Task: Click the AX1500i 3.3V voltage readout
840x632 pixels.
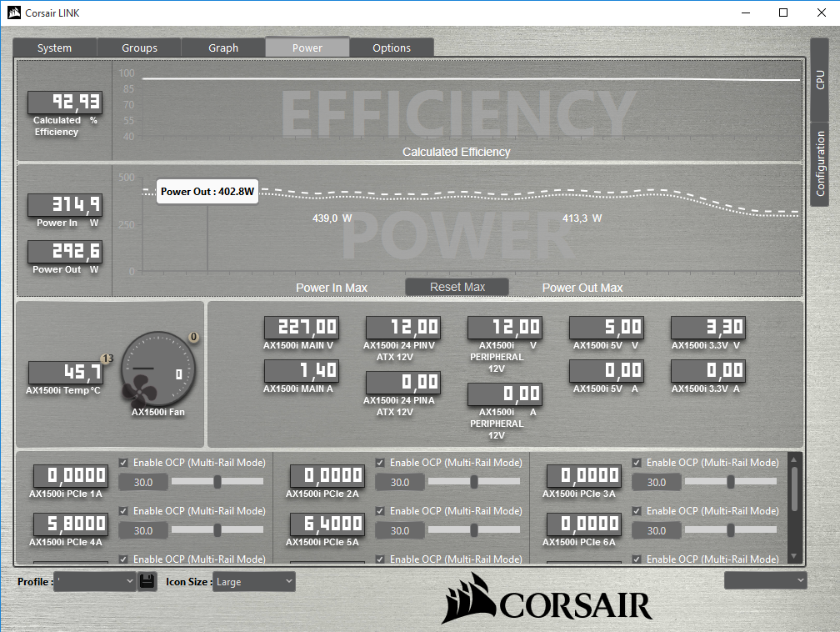Action: [707, 327]
